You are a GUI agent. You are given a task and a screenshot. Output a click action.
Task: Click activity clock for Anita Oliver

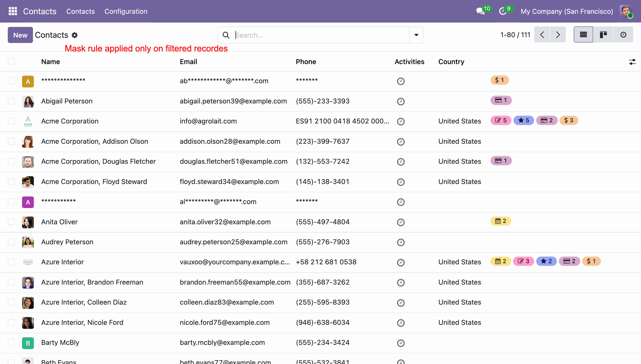[x=401, y=222]
